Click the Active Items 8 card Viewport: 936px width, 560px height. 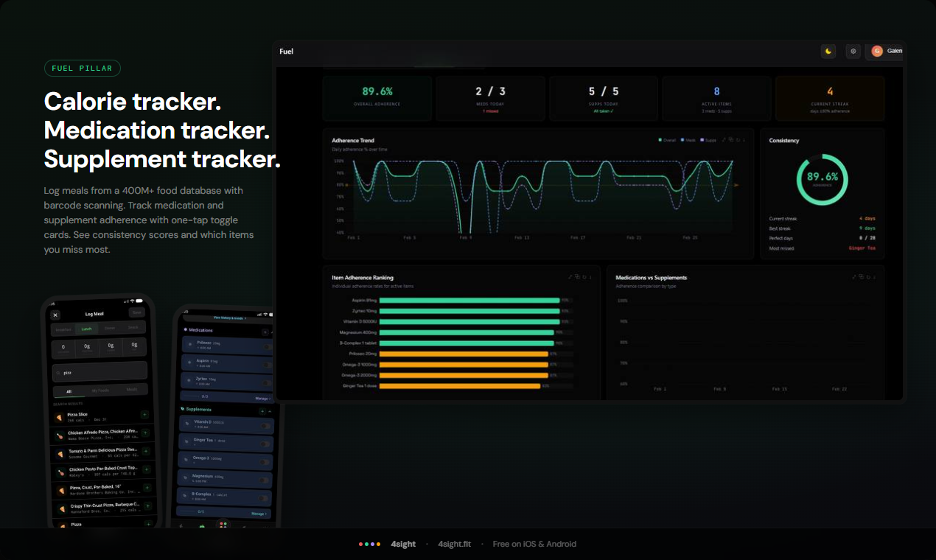pyautogui.click(x=716, y=98)
